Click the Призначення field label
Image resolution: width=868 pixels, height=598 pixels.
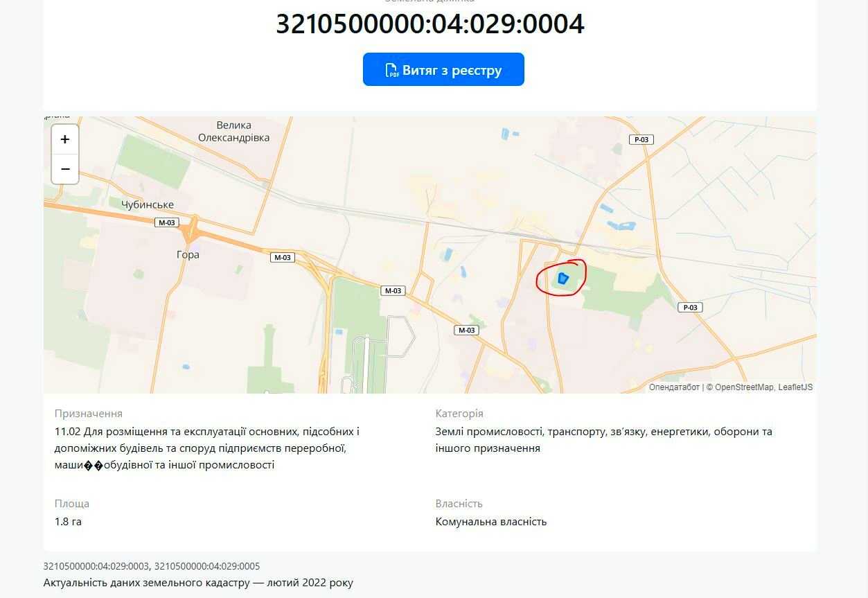tap(89, 413)
